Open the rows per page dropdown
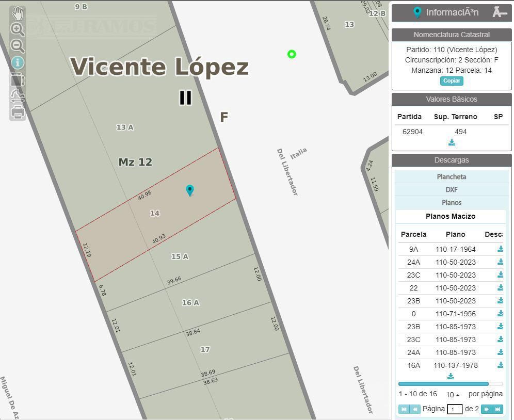This screenshot has width=514, height=420. (453, 394)
